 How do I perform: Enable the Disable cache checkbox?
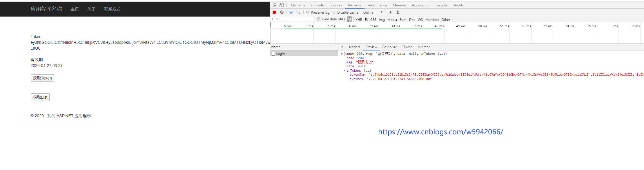[x=334, y=12]
